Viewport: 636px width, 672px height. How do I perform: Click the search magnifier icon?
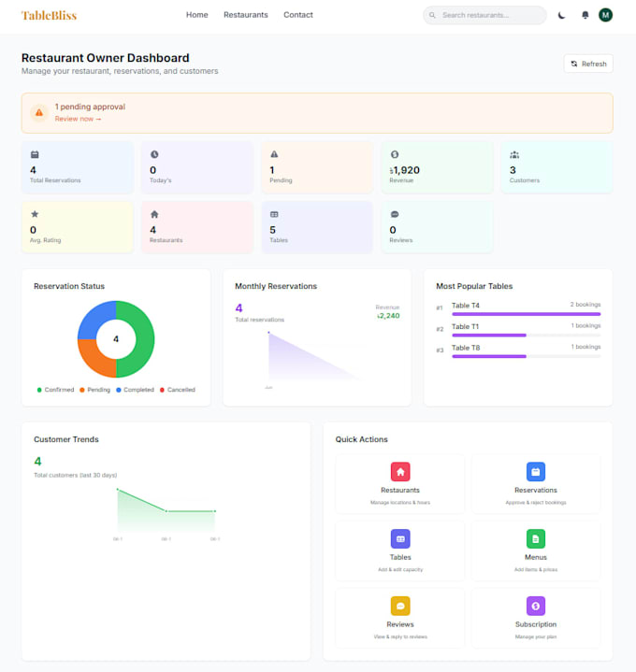point(432,16)
